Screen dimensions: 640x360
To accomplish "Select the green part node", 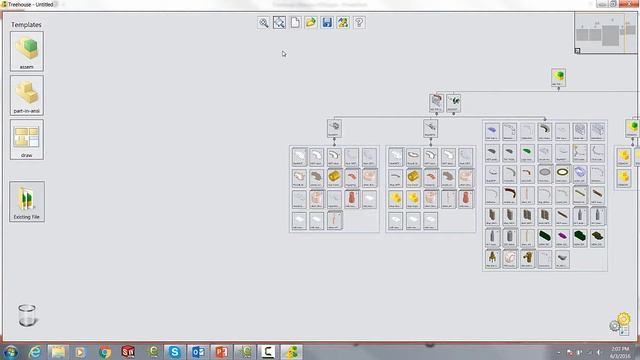I will pyautogui.click(x=527, y=153).
